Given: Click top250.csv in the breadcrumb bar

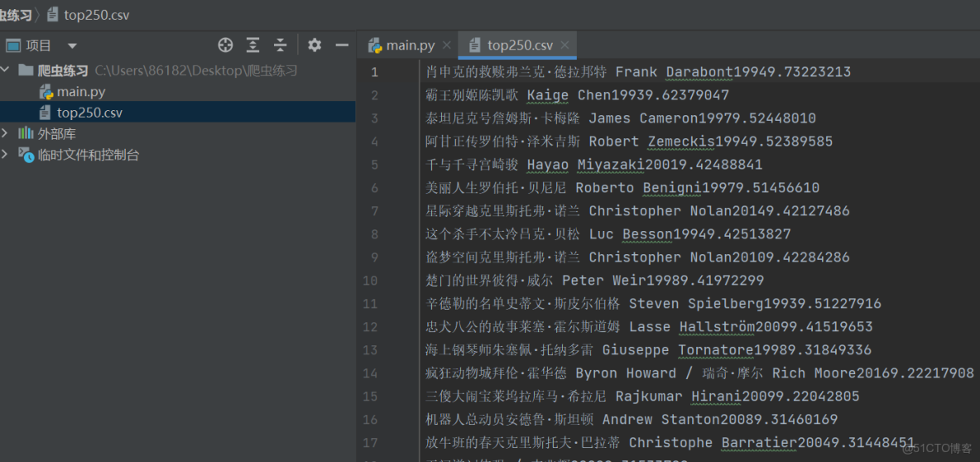Looking at the screenshot, I should tap(96, 15).
